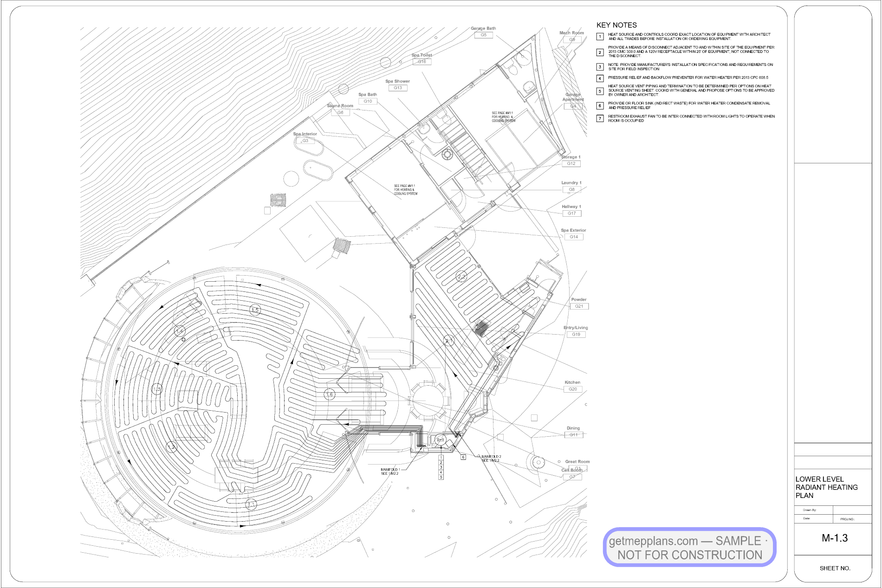Click the 'LOWER LEVEL RADIANT HEATING PLAN' title
The height and width of the screenshot is (588, 882).
pos(826,487)
